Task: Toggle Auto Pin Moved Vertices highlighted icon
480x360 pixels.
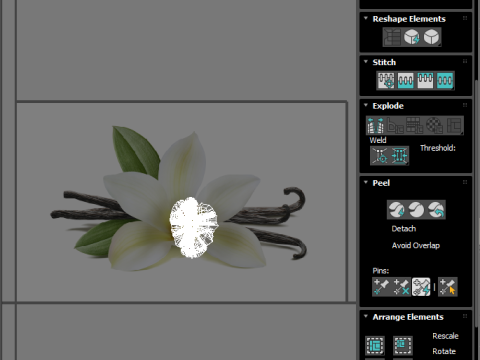Action: coord(421,287)
